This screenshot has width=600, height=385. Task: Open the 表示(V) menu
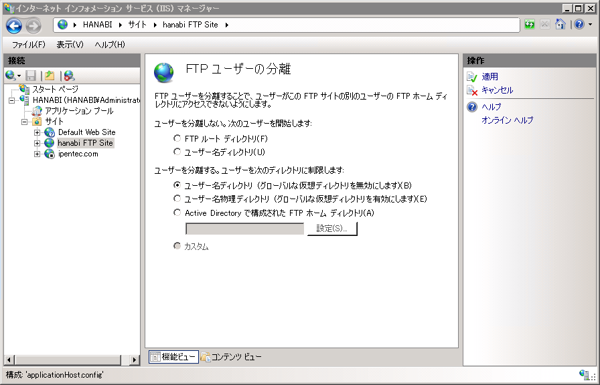coord(70,45)
